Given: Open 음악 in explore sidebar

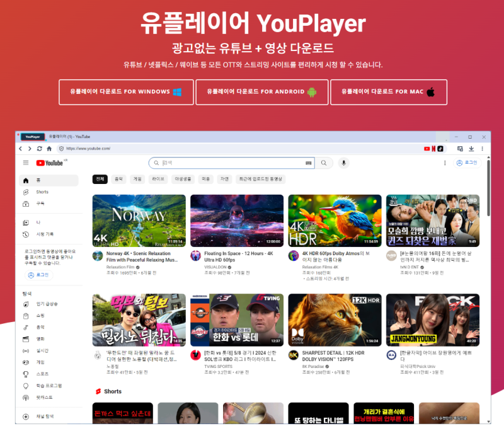Looking at the screenshot, I should coord(49,327).
